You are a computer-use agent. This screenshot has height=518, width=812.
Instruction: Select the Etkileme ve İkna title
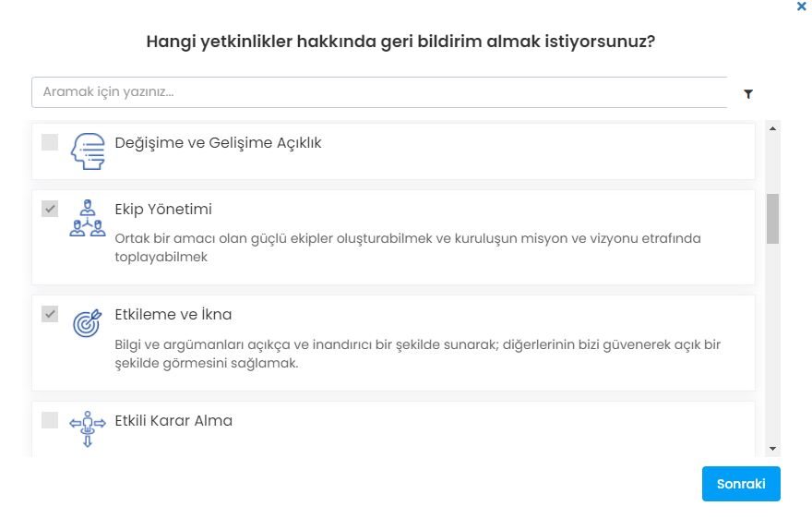point(173,315)
